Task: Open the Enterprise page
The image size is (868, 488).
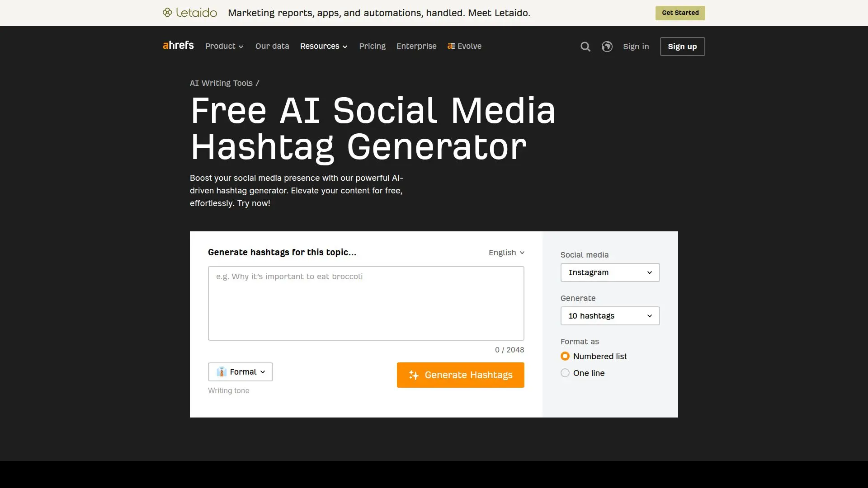Action: 416,46
